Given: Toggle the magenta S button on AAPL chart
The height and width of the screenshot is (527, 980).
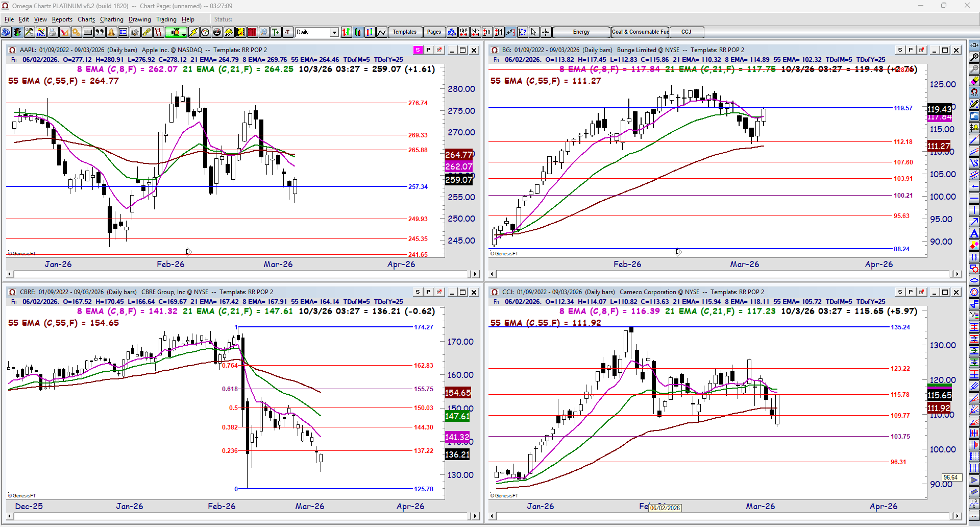Looking at the screenshot, I should tap(418, 50).
